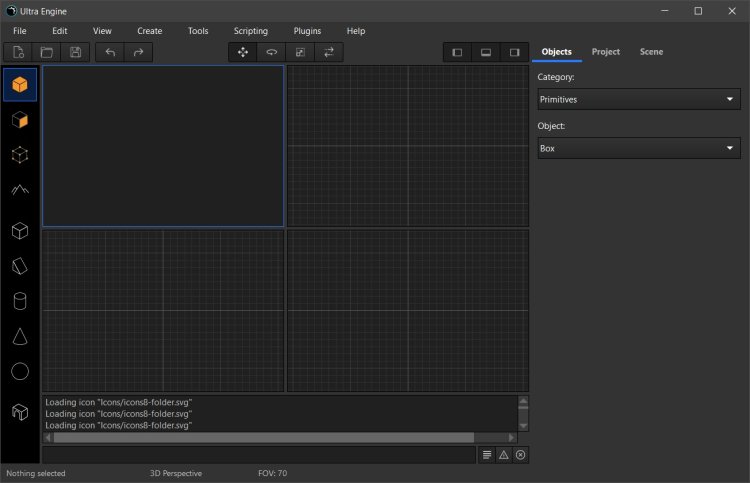Image resolution: width=750 pixels, height=483 pixels.
Task: Open the Scripting menu
Action: 250,31
